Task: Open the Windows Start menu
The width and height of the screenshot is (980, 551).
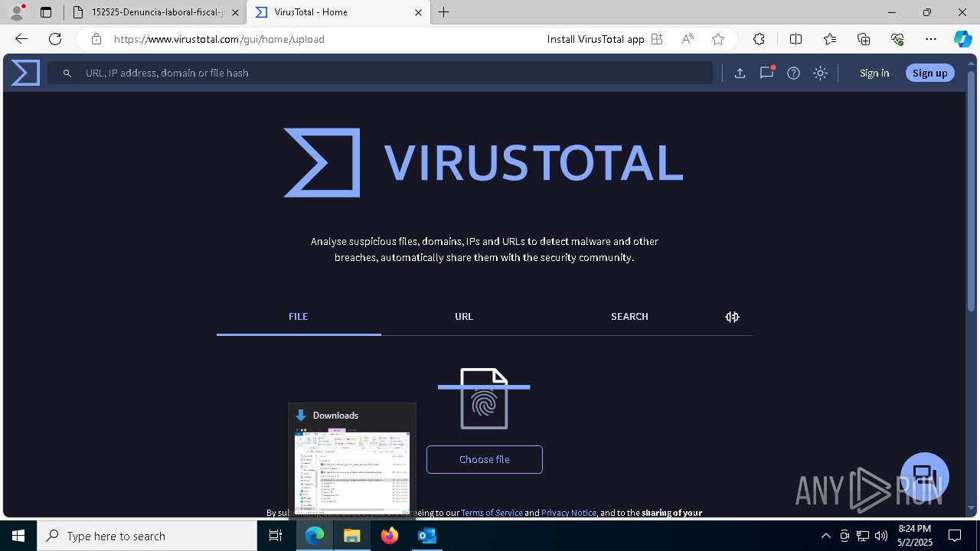Action: (x=18, y=536)
